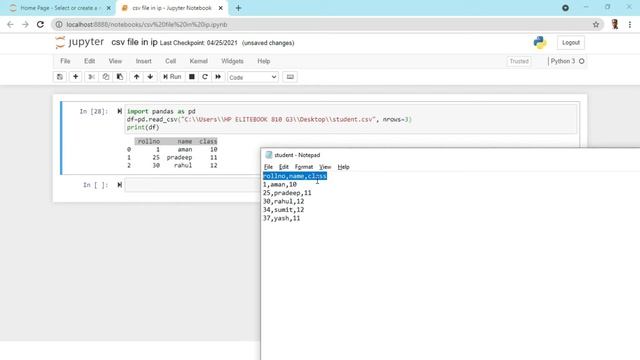Open the command palette keyboard icon

[290, 77]
